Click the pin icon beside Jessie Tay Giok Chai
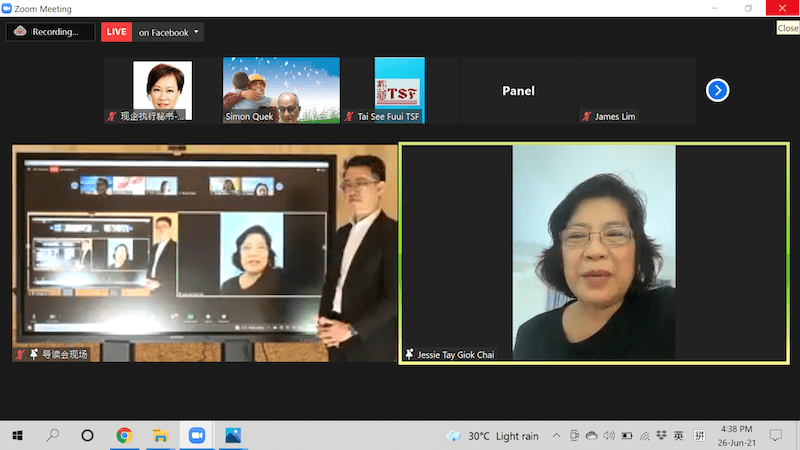The image size is (800, 450). click(x=409, y=354)
